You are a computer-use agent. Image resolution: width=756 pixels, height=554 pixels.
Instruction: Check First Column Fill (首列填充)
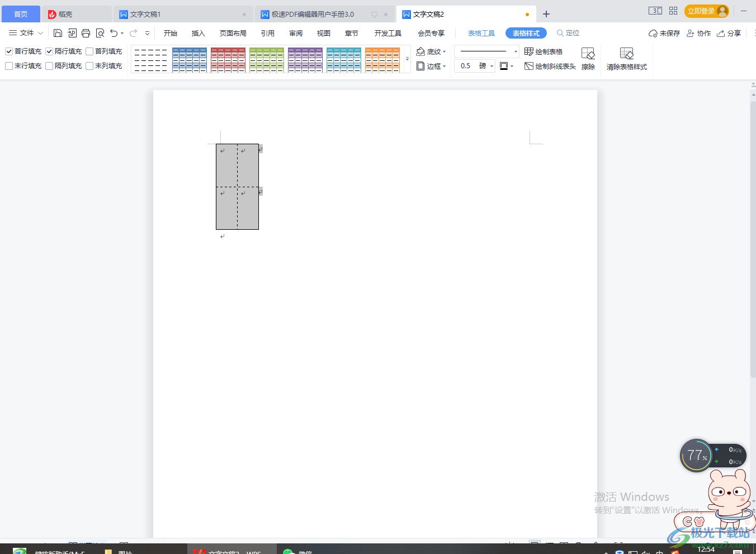(89, 51)
